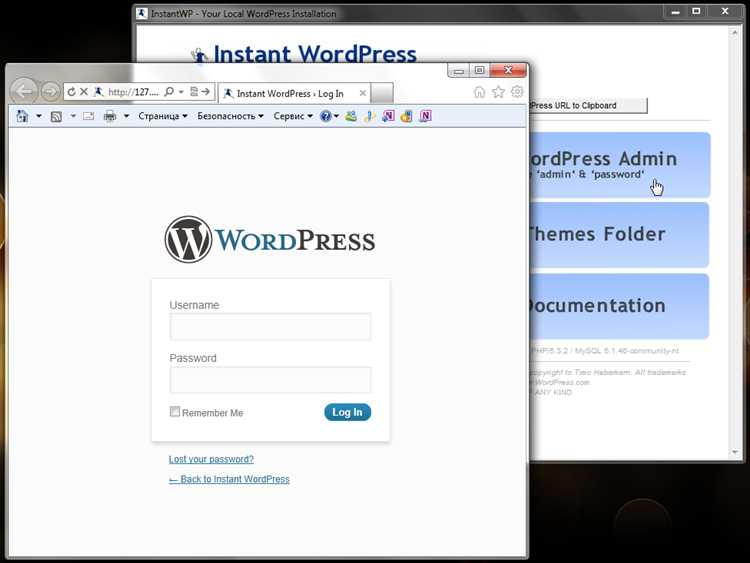Open a new blank browser tab
The width and height of the screenshot is (750, 563).
[382, 93]
